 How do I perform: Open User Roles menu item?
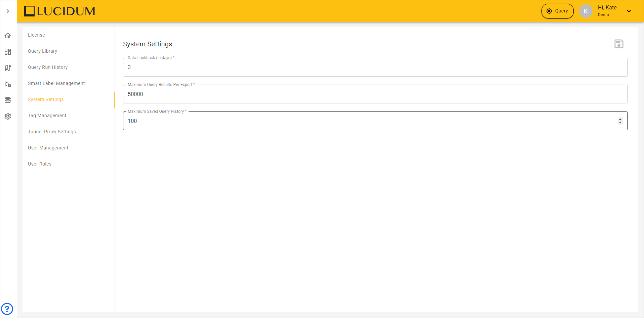point(40,164)
